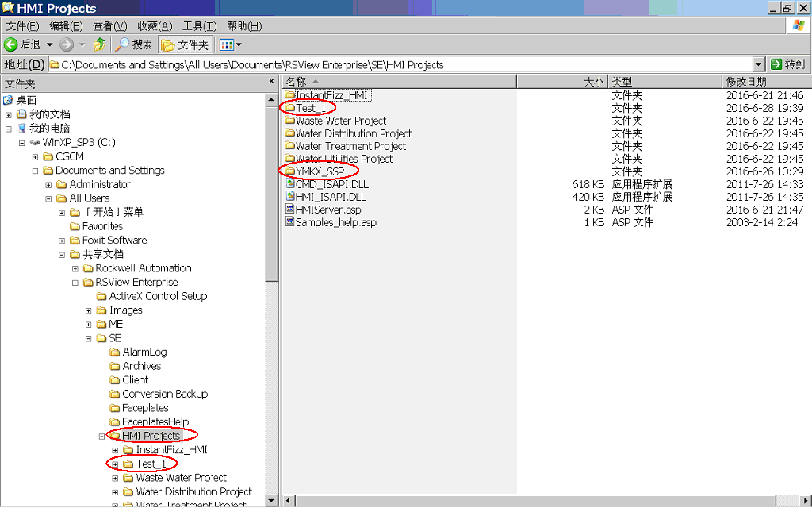Select Test_1 folder in file list
The height and width of the screenshot is (508, 812).
click(x=305, y=108)
